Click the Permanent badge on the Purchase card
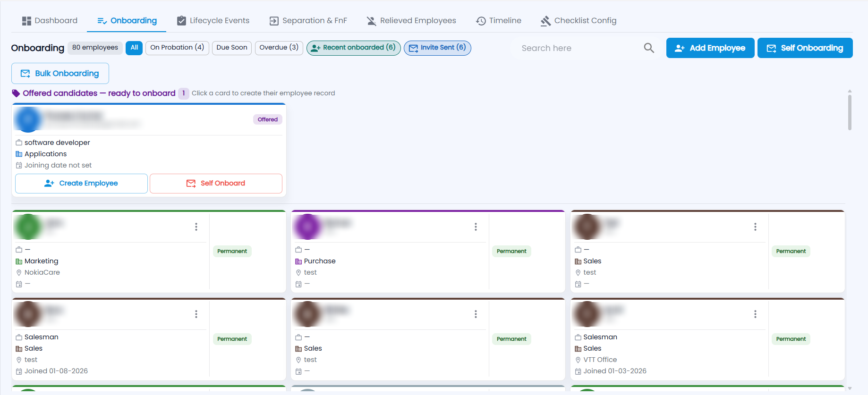868x395 pixels. point(511,252)
